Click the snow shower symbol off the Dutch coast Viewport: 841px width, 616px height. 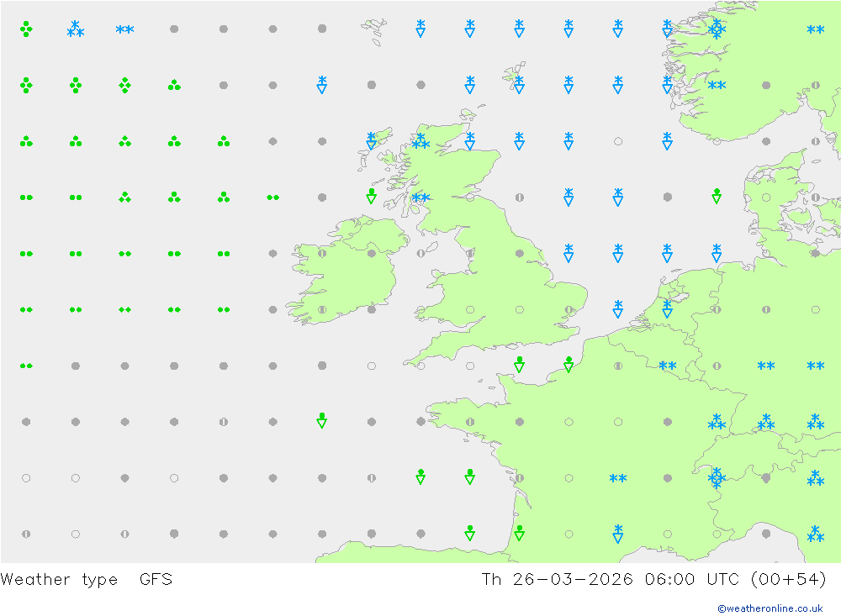[x=618, y=308]
